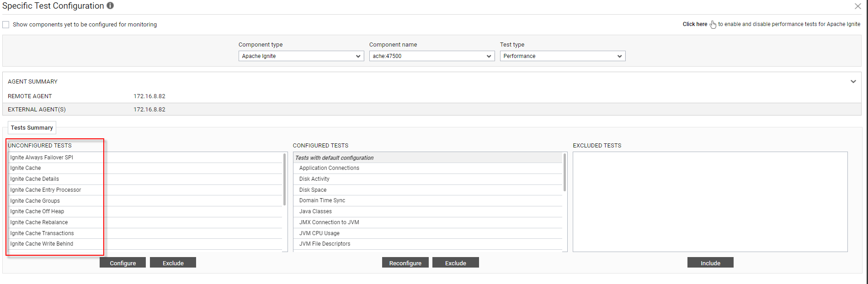Click the Configure button

click(122, 263)
